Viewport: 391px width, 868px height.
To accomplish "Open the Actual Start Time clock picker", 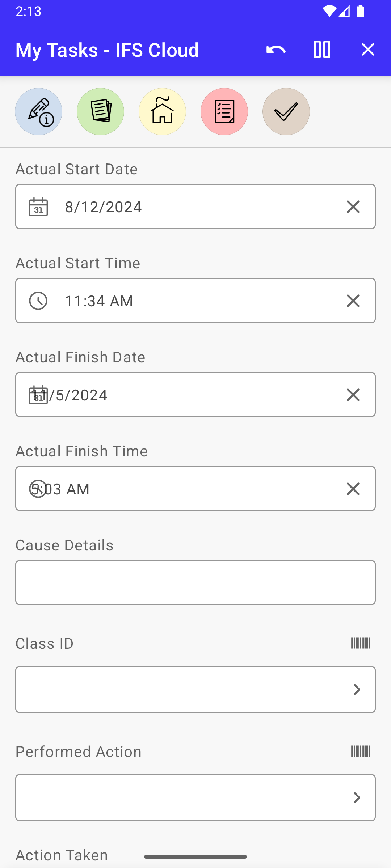I will click(38, 301).
